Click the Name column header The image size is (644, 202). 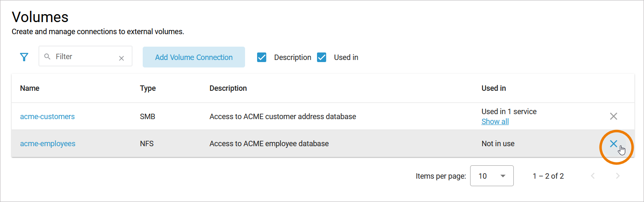(x=30, y=88)
